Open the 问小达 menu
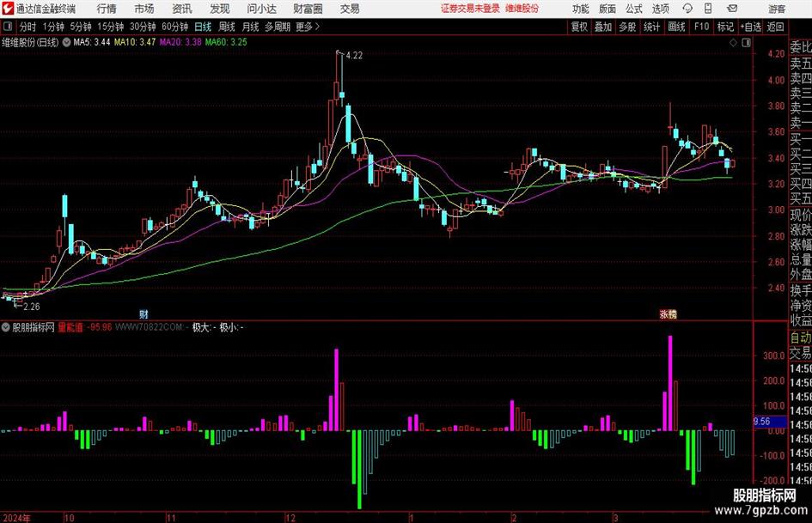This screenshot has height=523, width=812. 261,9
